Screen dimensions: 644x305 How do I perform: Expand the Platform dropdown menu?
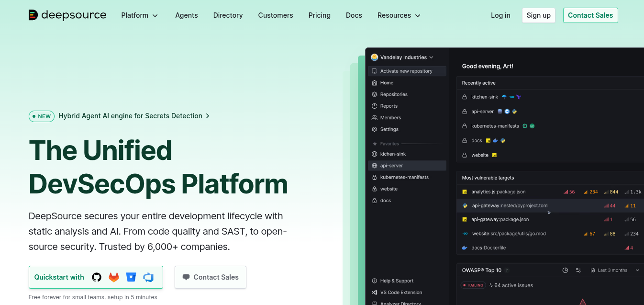pyautogui.click(x=139, y=15)
